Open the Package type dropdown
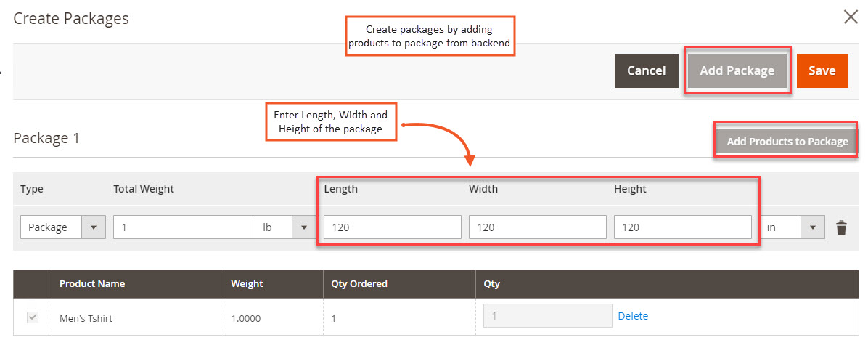868x356 pixels. [63, 227]
